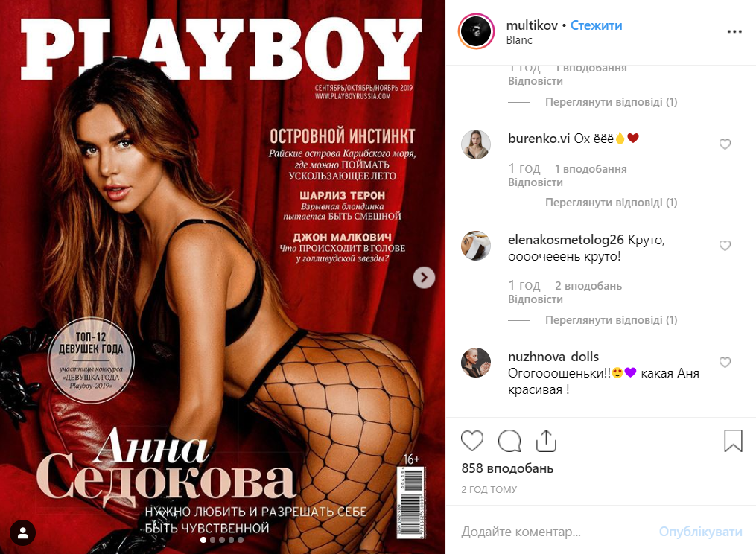This screenshot has height=554, width=756.
Task: Reply to the elenakosmetolog26 comment
Action: pyautogui.click(x=536, y=299)
